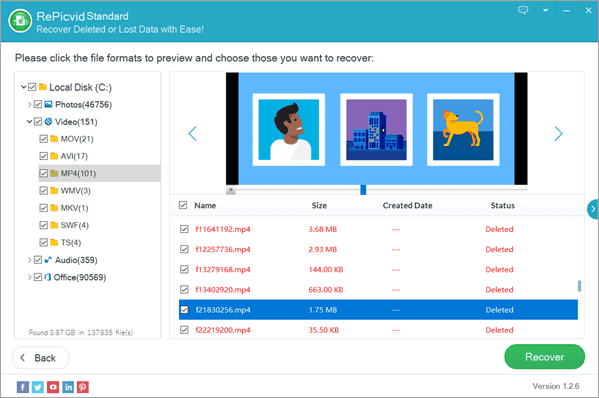599x398 pixels.
Task: Click the MOV folder icon
Action: click(x=54, y=138)
